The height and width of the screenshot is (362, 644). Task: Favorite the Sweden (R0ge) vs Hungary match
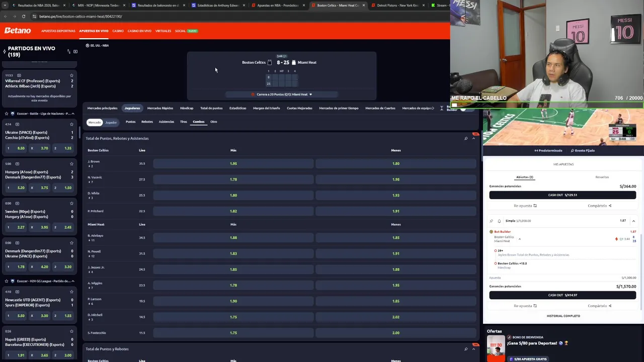coord(71,203)
